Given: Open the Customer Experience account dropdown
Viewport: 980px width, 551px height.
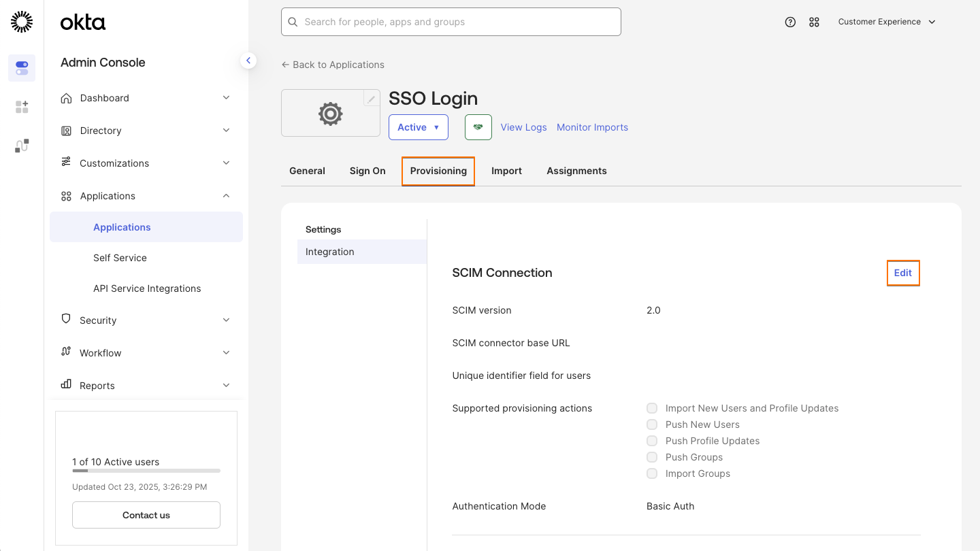Looking at the screenshot, I should (887, 22).
